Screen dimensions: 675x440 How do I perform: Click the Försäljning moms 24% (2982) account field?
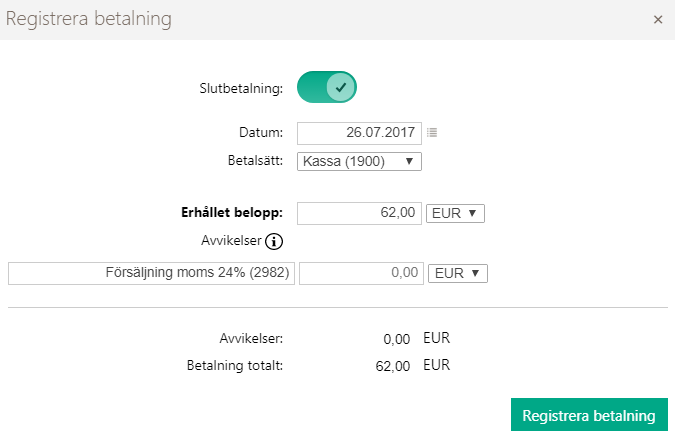coord(151,273)
